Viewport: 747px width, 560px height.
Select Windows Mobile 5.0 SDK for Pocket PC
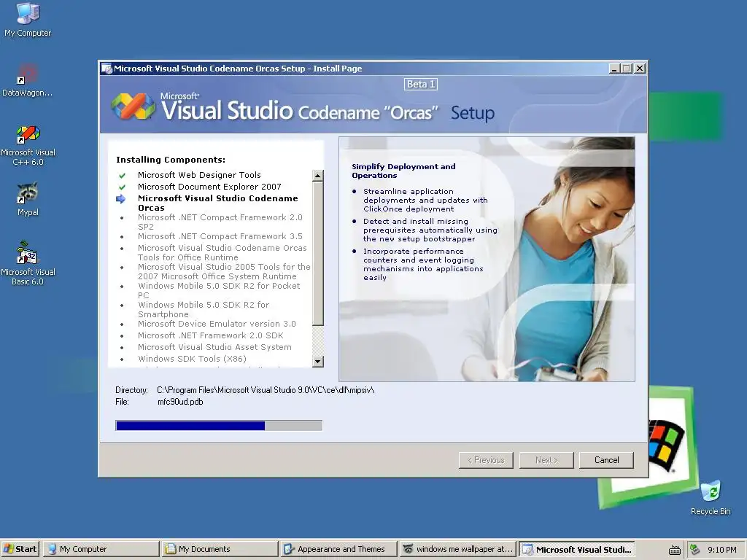pos(219,290)
